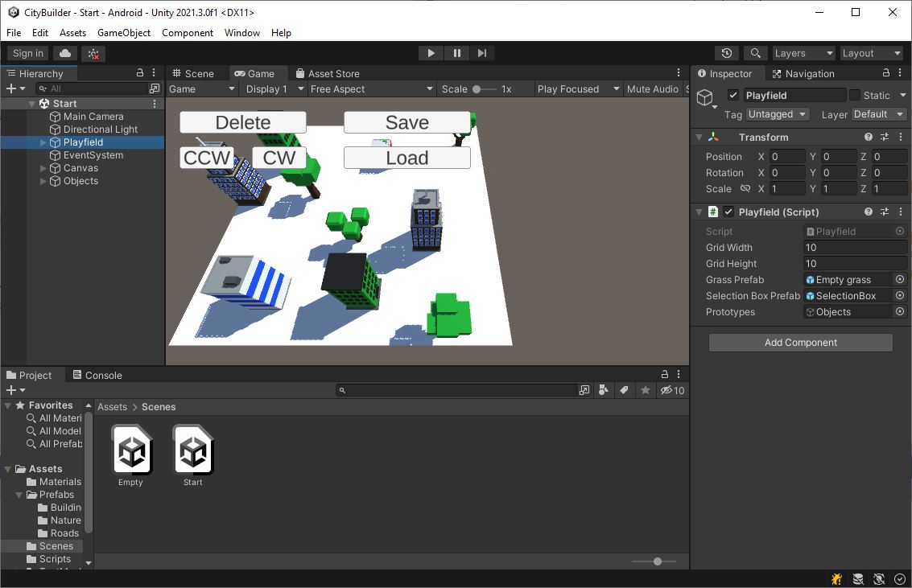The image size is (912, 588).
Task: Open the Undo History toolbar icon
Action: [726, 52]
